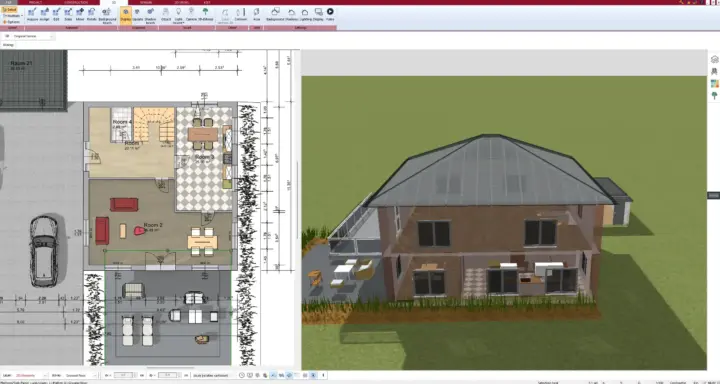This screenshot has height=384, width=720.
Task: Click the info icon on far right of bottom toolbar
Action: (323, 376)
